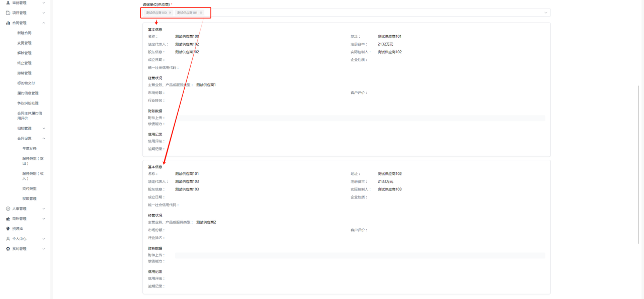Click the 项目管理 folder icon
Viewport: 644px width, 299px height.
tap(8, 13)
